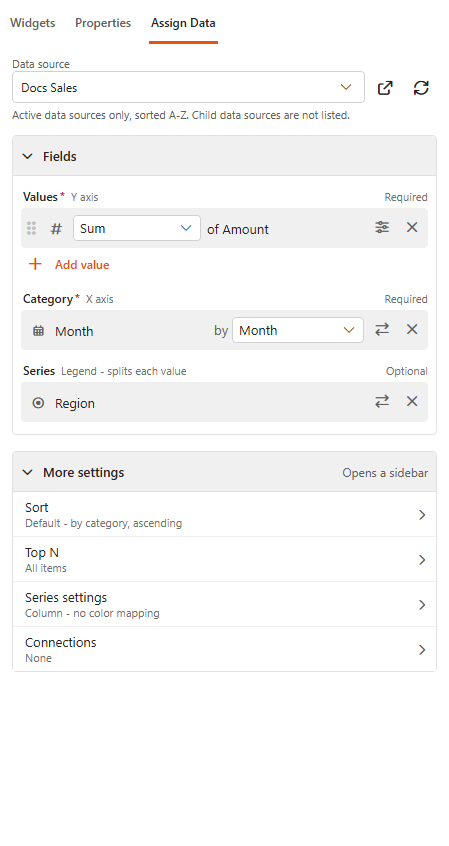Screen dimensions: 449x846
Task: Switch to the Properties tab
Action: [x=103, y=23]
